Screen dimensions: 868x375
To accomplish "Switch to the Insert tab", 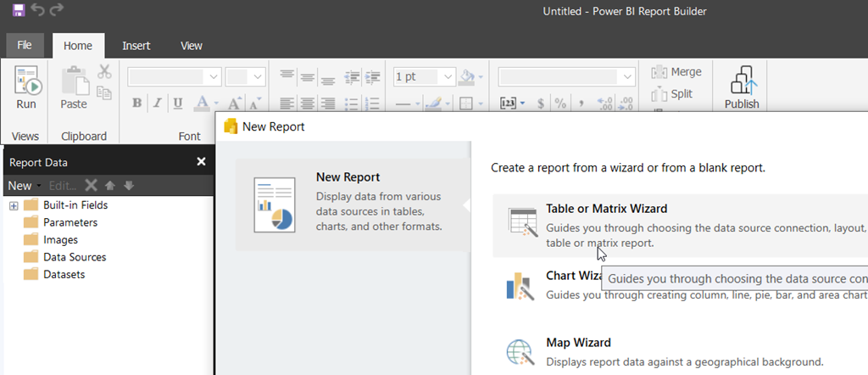I will (136, 46).
